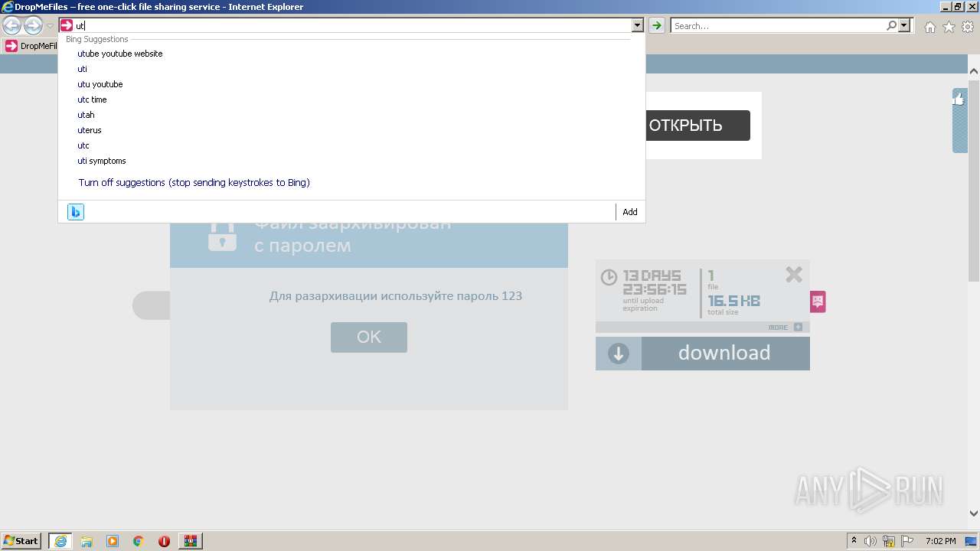The image size is (980, 551).
Task: Open the search provider dropdown arrow
Action: [x=904, y=25]
